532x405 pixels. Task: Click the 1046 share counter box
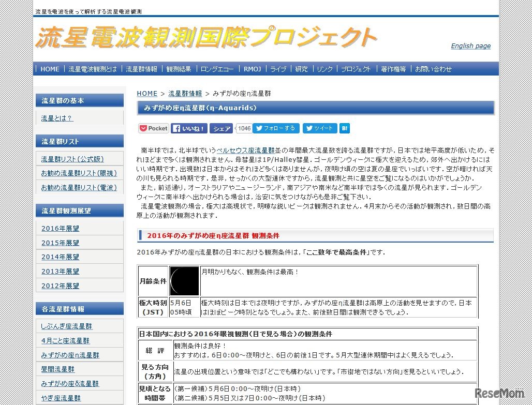tap(244, 128)
